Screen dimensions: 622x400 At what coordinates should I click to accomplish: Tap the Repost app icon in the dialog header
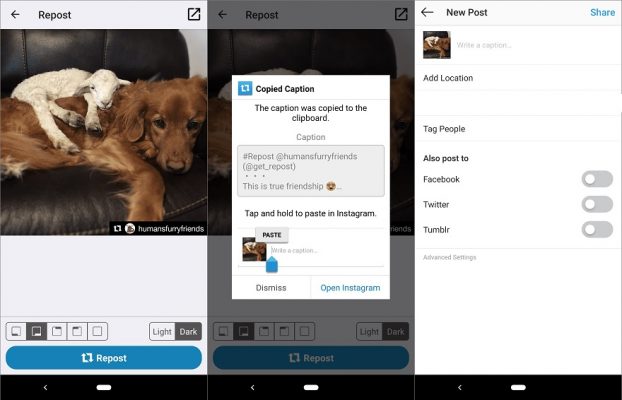point(245,88)
